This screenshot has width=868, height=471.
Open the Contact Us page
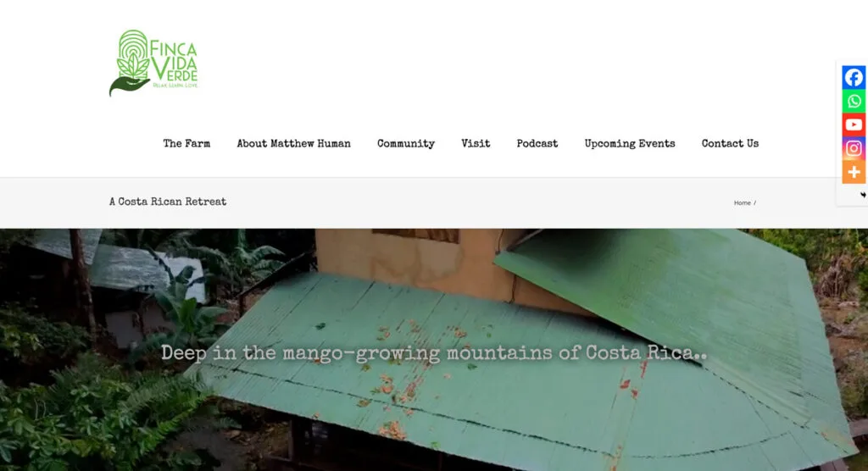[730, 143]
